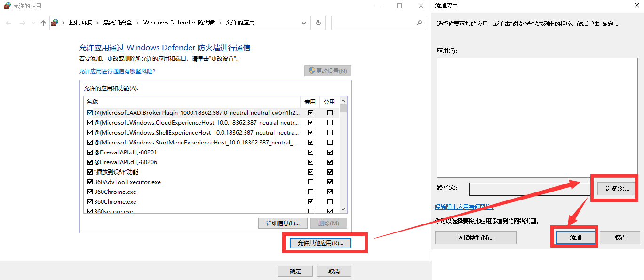Open the recent locations dropdown next to navigation arrows
Viewport: 644px width, 280px height.
tap(32, 22)
